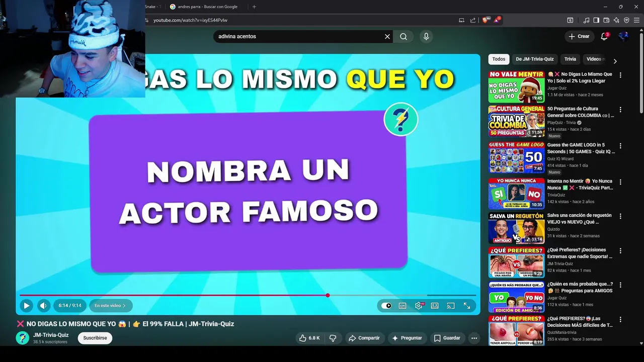The image size is (644, 362).
Task: Open the JM-Trivia-Quiz channel name link
Action: pyautogui.click(x=51, y=335)
